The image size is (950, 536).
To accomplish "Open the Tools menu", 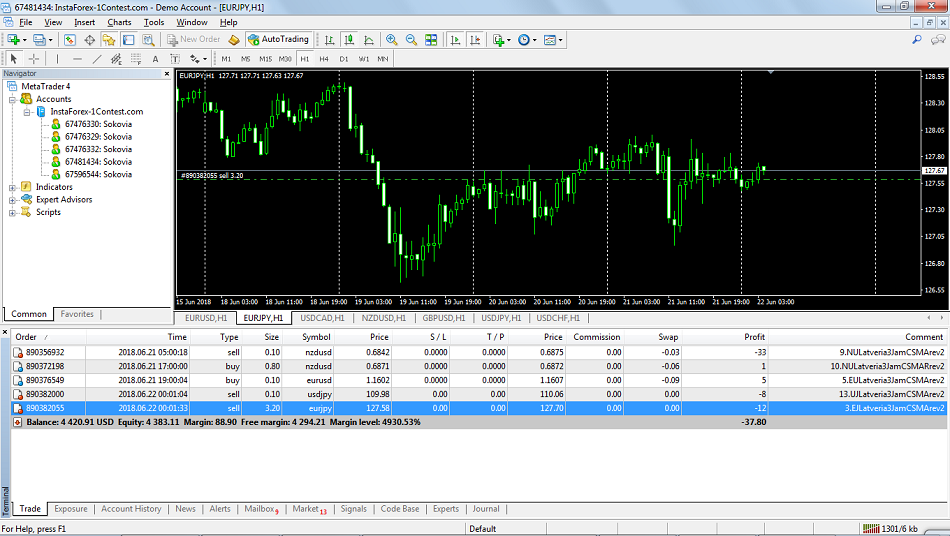I will pos(154,22).
